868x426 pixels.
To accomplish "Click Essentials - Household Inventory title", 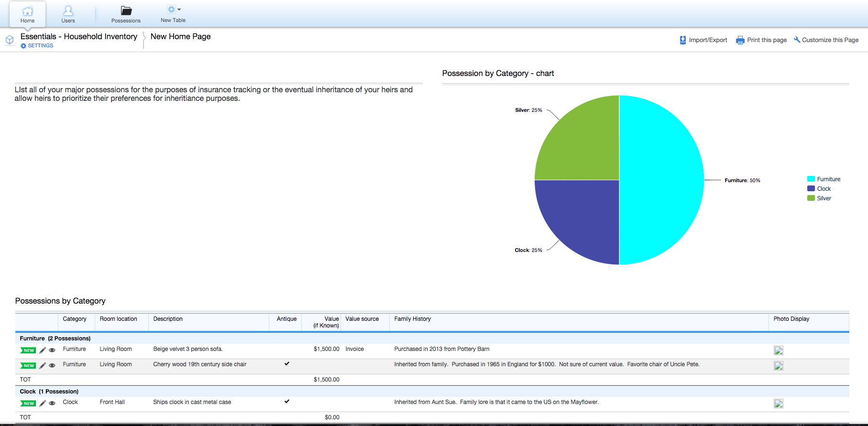I will 79,36.
